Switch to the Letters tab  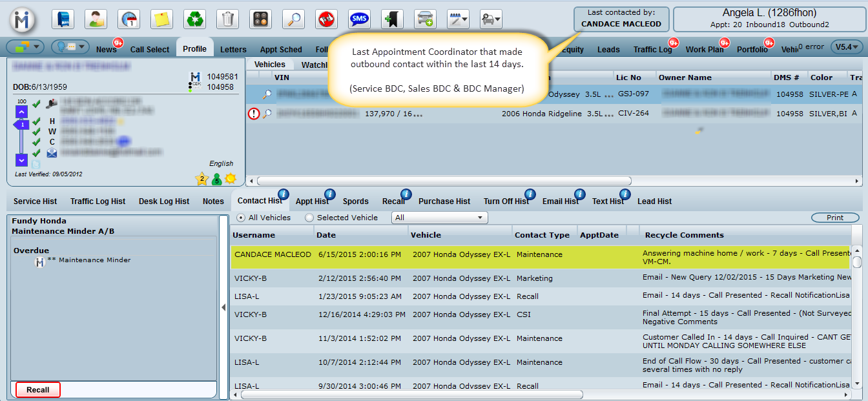point(233,49)
